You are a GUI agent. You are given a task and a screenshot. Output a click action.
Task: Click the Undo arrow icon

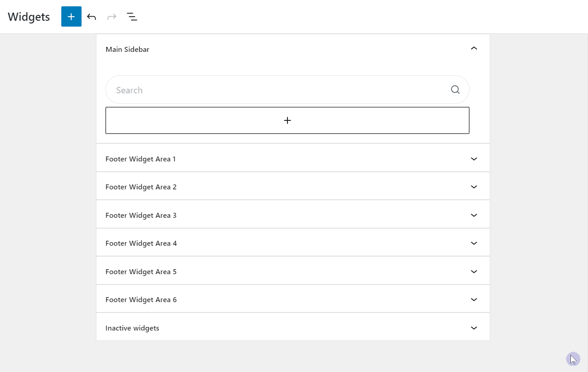(91, 16)
